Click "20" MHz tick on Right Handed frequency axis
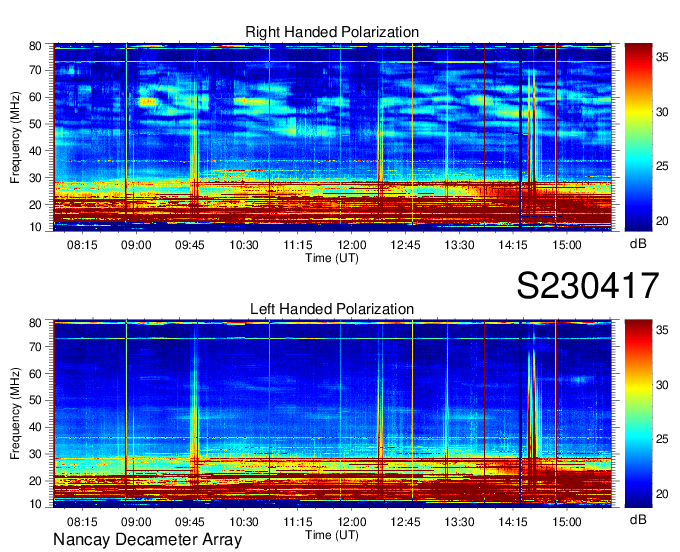680x552 pixels. 35,205
